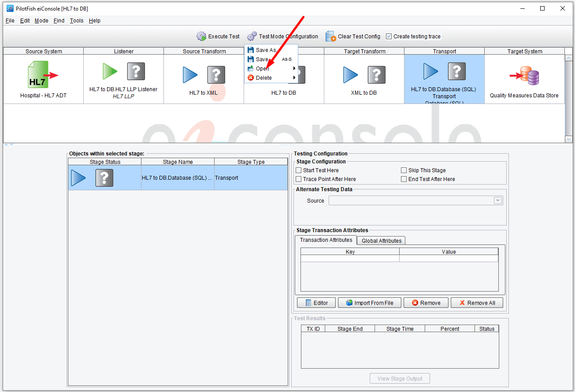Click the Listener column header
Screen dimensions: 575x392
(124, 52)
